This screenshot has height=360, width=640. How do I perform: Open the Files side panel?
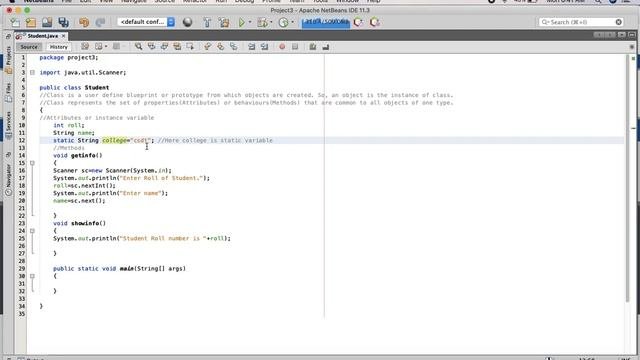9,93
